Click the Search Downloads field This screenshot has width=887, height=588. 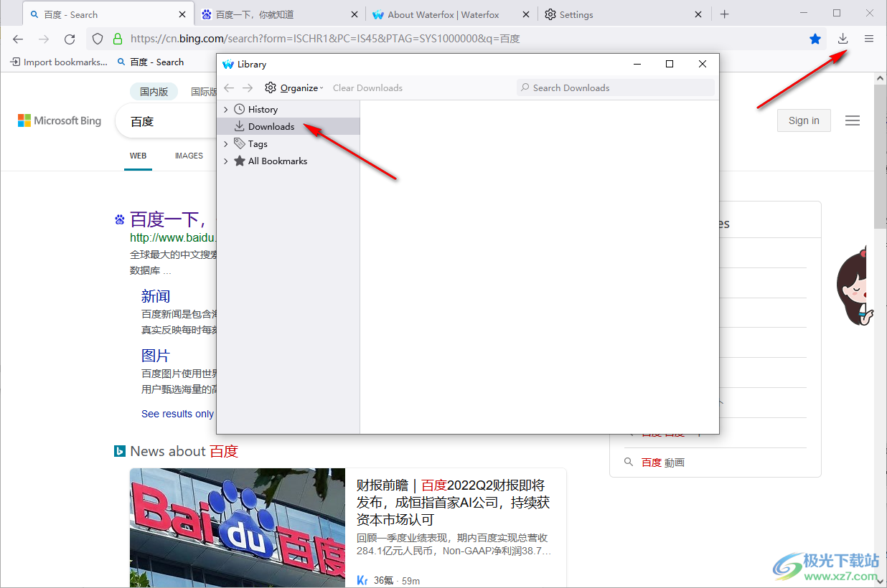coord(616,87)
